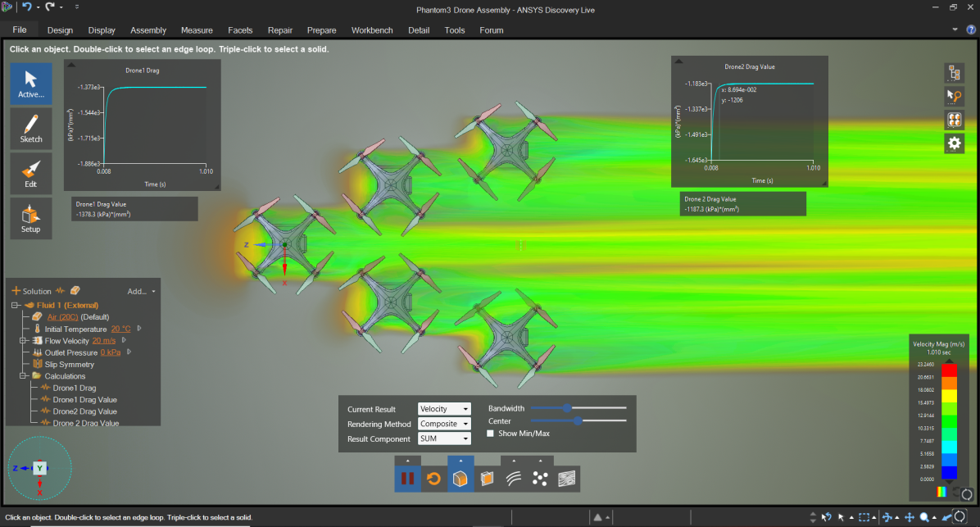Image resolution: width=980 pixels, height=527 pixels.
Task: Click the spin view icon in status bar
Action: [887, 517]
